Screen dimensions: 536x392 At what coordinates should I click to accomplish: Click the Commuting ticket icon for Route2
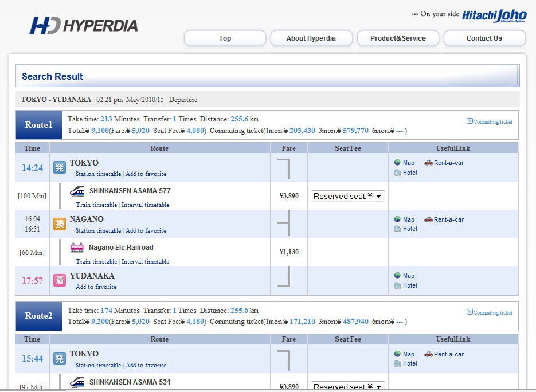(470, 312)
